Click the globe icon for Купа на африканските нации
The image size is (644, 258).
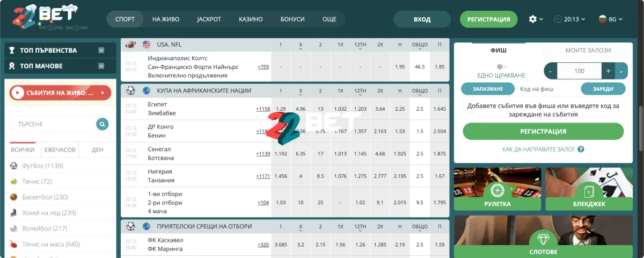(147, 90)
